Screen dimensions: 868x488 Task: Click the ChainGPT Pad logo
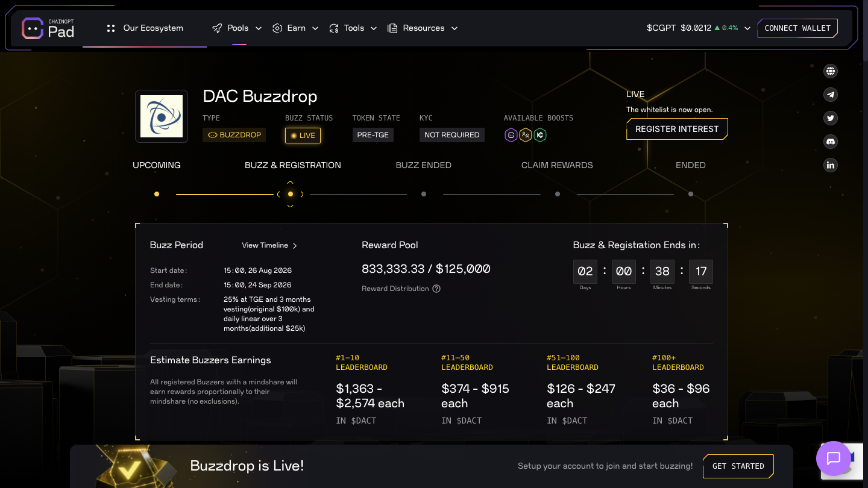tap(48, 28)
